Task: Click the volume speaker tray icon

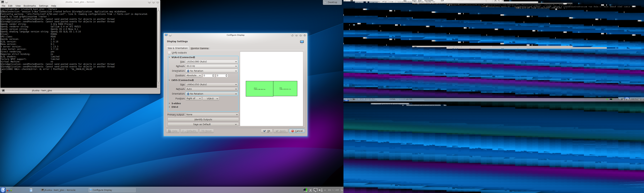Action: [x=321, y=190]
